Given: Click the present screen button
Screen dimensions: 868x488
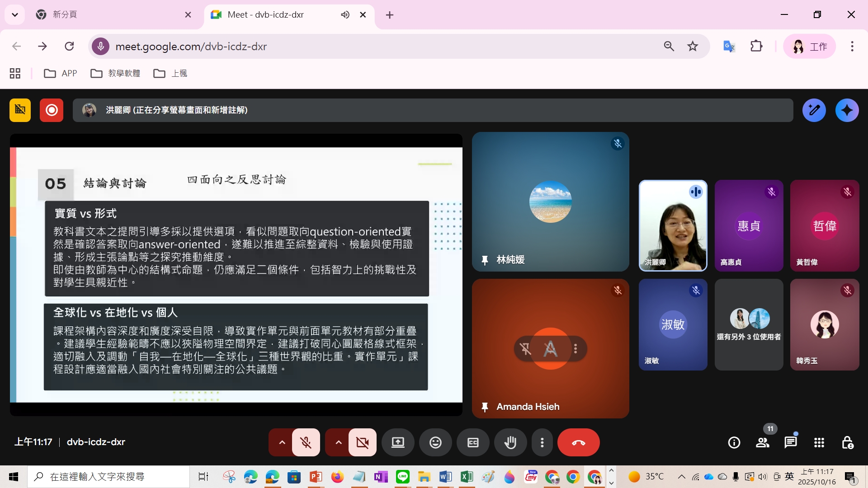Looking at the screenshot, I should click(398, 442).
